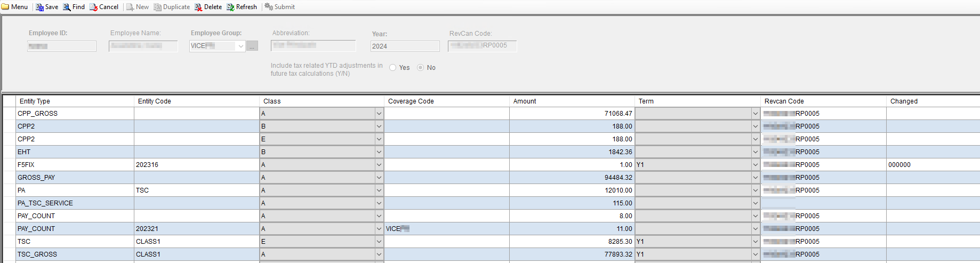
Task: Select the PA_TSC_SERVICE entity type cell
Action: (75, 203)
